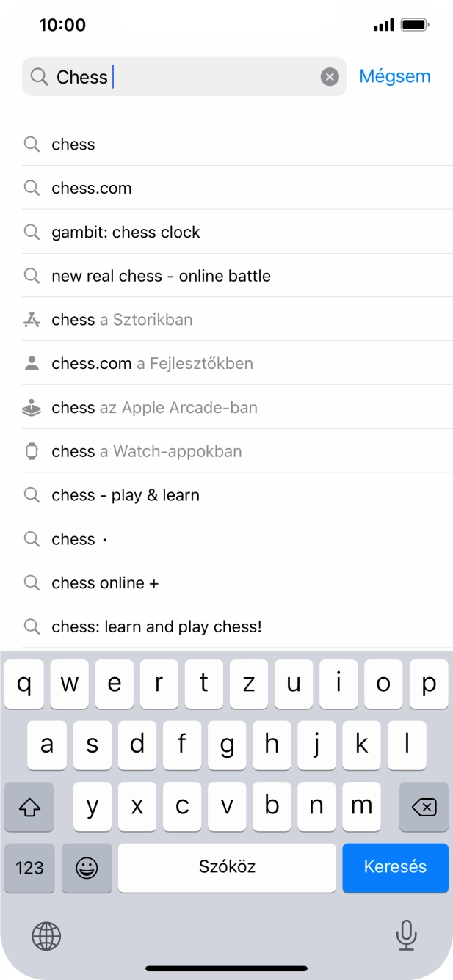Tap the search field containing Chess
Screen dimensions: 453x980
[x=184, y=77]
